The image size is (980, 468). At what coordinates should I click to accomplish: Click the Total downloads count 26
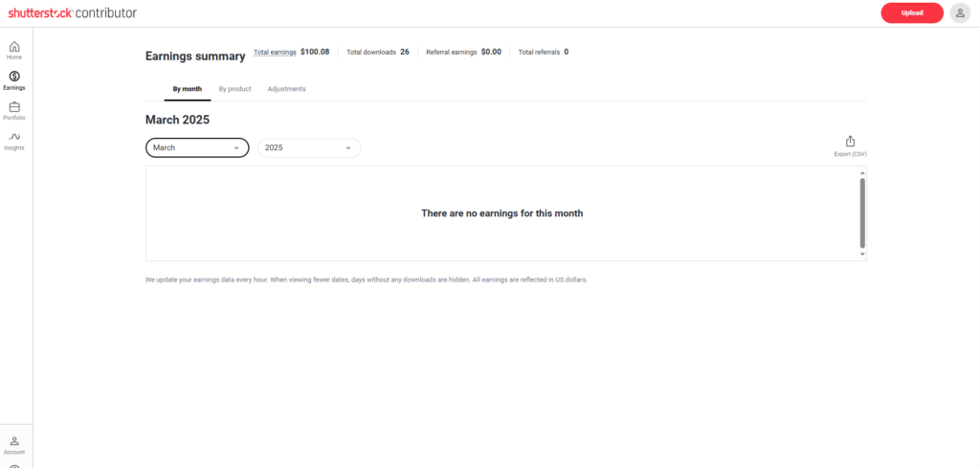pos(405,52)
